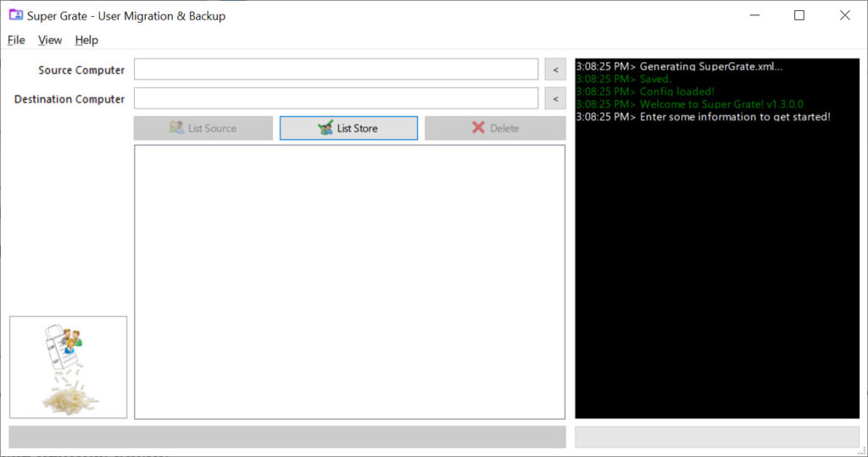Viewport: 868px width, 457px height.
Task: Focus the Destination Computer input field
Action: click(336, 98)
